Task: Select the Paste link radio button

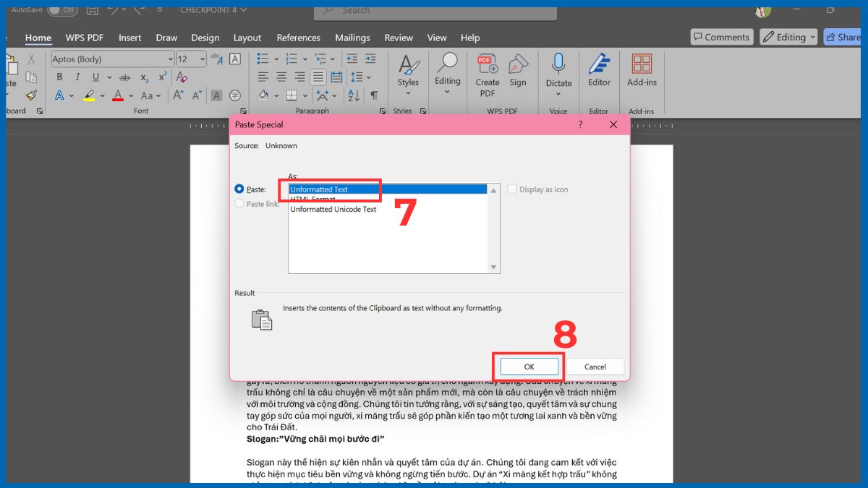Action: [239, 203]
